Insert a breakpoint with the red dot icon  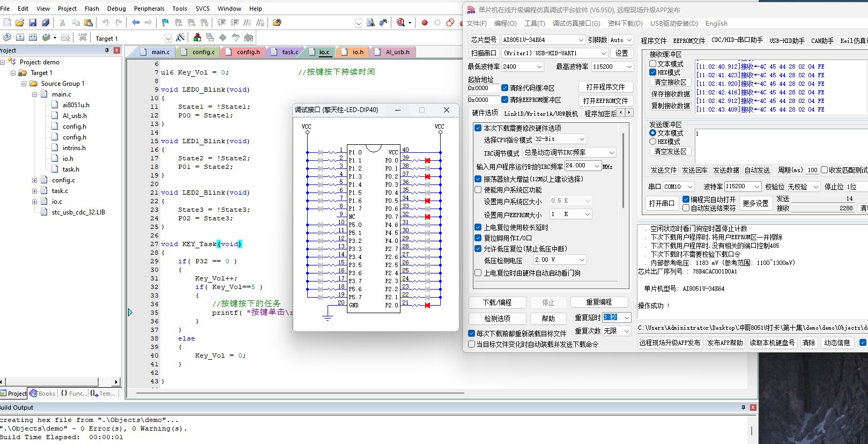425,23
